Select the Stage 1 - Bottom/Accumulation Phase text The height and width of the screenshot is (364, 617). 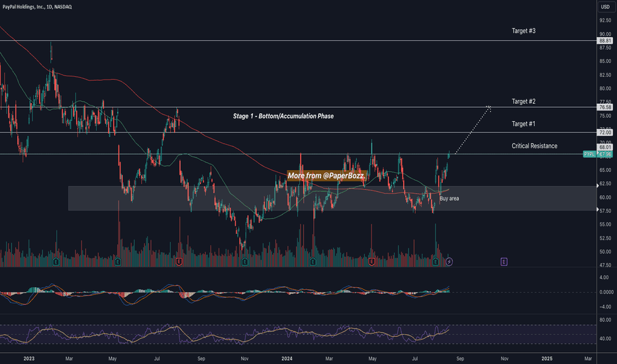point(283,116)
